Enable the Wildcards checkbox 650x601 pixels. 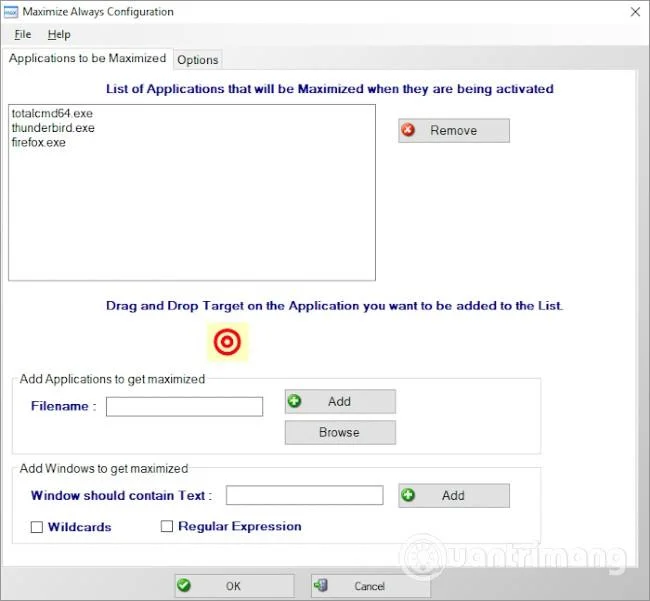[37, 527]
